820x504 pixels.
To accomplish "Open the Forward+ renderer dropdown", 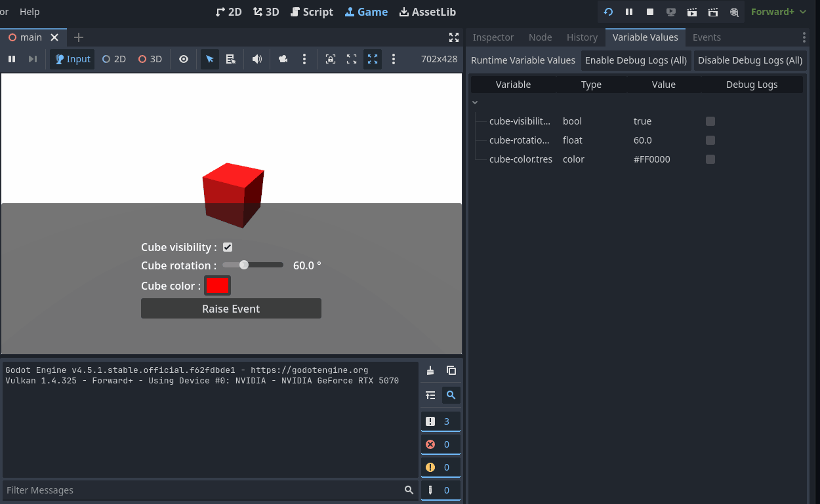I will click(778, 12).
